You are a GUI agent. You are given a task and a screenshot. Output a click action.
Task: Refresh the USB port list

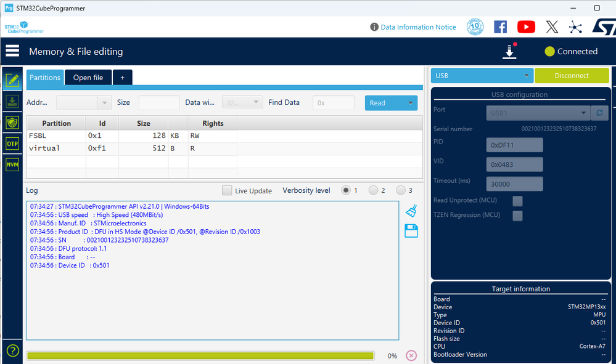tap(599, 113)
